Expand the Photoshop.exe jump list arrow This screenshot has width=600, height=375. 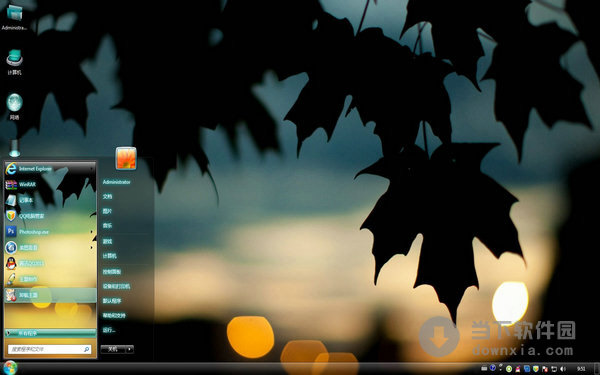(91, 232)
